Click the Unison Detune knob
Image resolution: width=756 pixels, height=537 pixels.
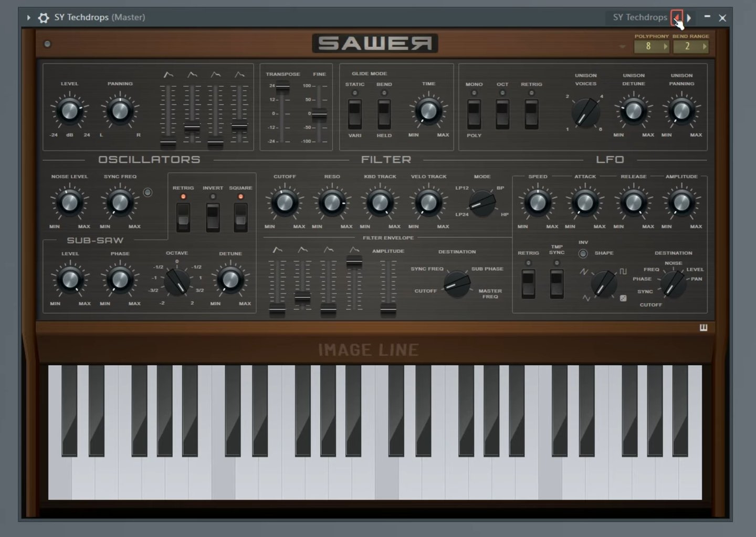pyautogui.click(x=633, y=111)
